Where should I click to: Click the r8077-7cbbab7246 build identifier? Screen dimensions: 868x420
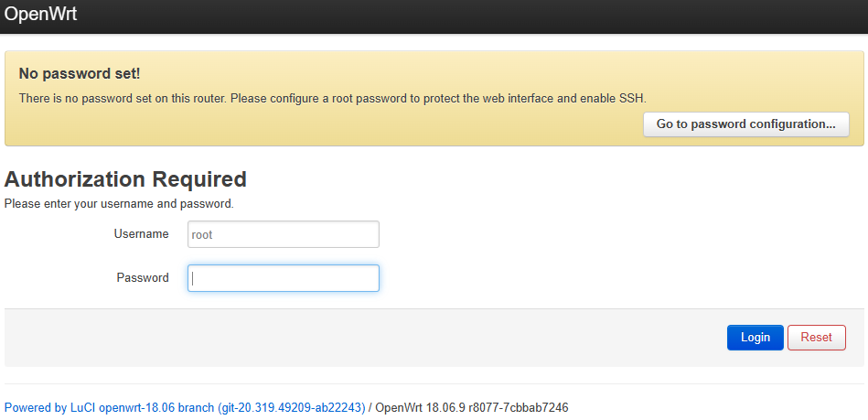coord(524,407)
